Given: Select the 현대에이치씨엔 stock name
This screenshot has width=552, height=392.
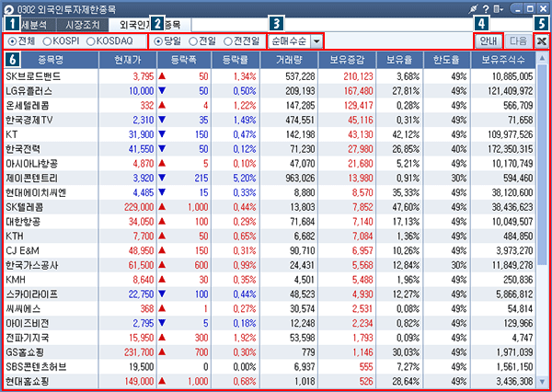Looking at the screenshot, I should tap(36, 192).
